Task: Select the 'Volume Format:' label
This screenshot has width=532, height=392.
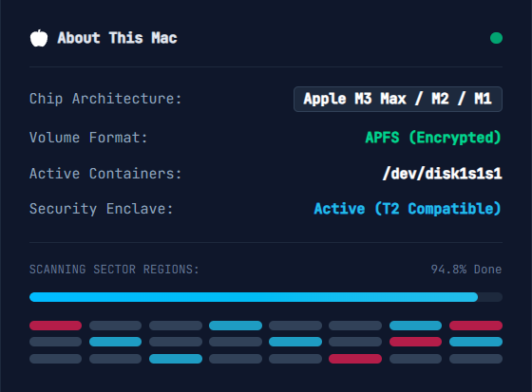Action: pos(88,138)
